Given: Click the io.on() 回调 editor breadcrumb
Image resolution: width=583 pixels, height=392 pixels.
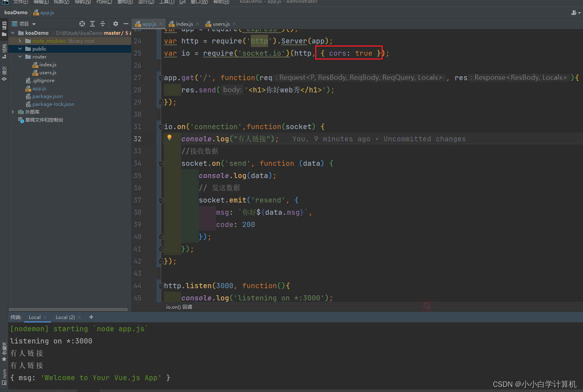Looking at the screenshot, I should 179,307.
